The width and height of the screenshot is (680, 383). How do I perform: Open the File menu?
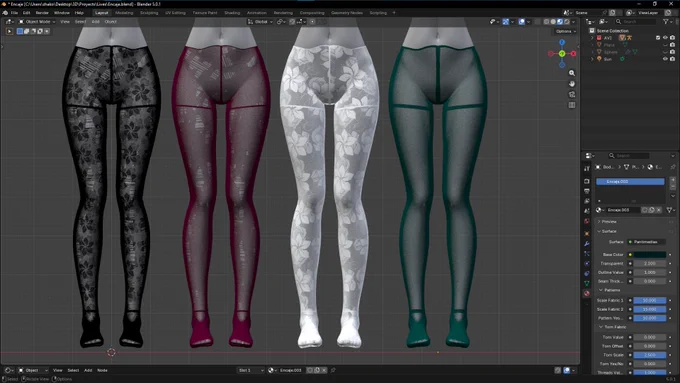[14, 13]
